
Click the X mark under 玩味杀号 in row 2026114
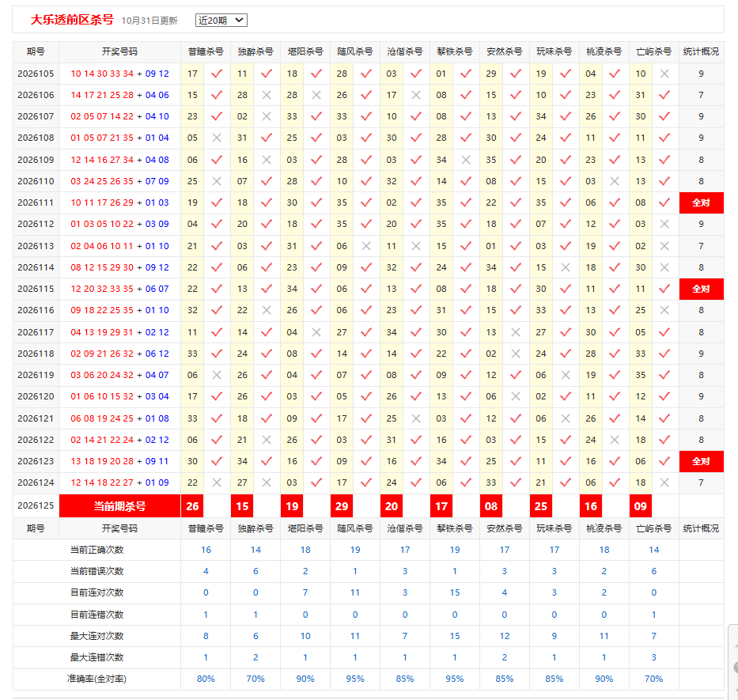click(x=566, y=267)
